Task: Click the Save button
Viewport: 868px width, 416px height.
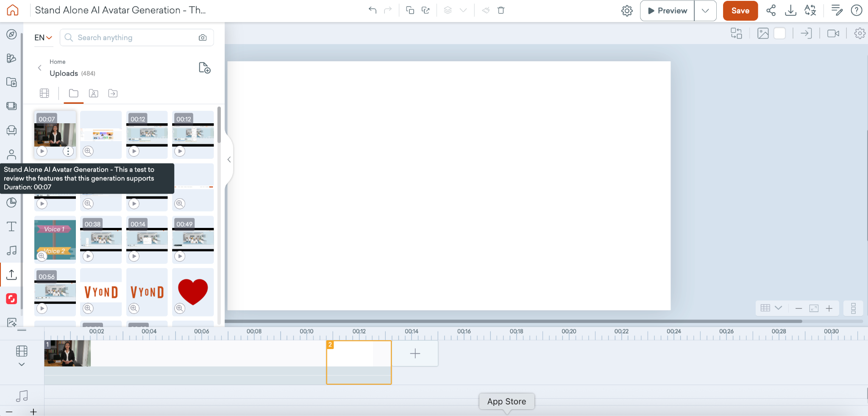Action: [740, 11]
